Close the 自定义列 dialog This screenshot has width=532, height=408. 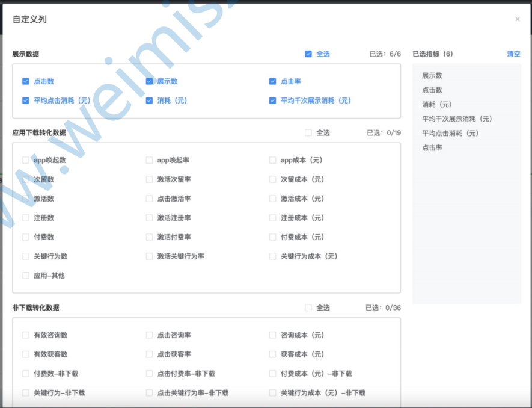517,19
